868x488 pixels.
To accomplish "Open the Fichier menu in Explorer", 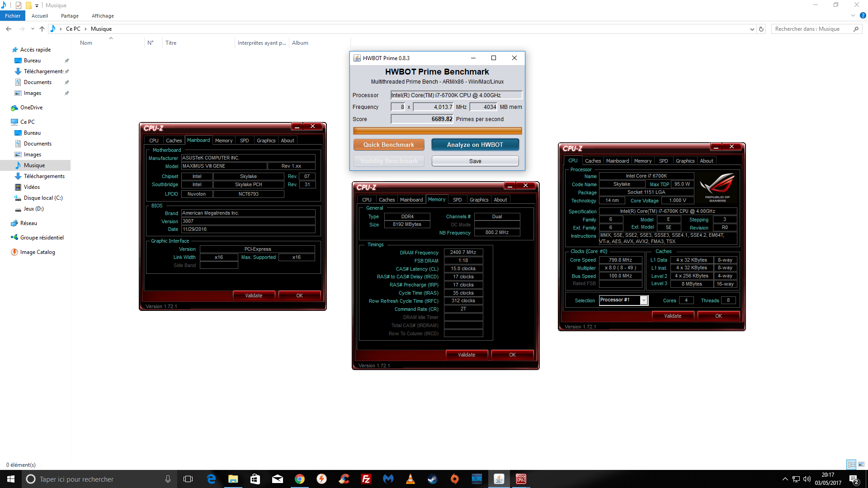I will coord(13,16).
